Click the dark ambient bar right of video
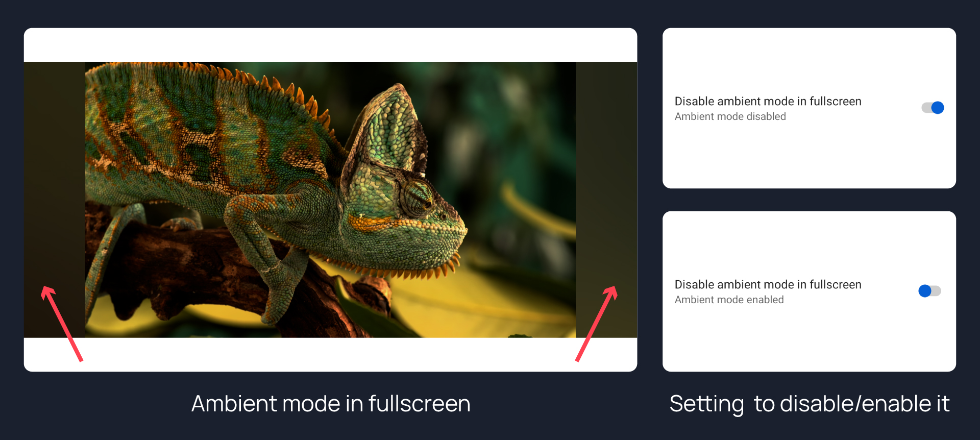 (x=606, y=200)
